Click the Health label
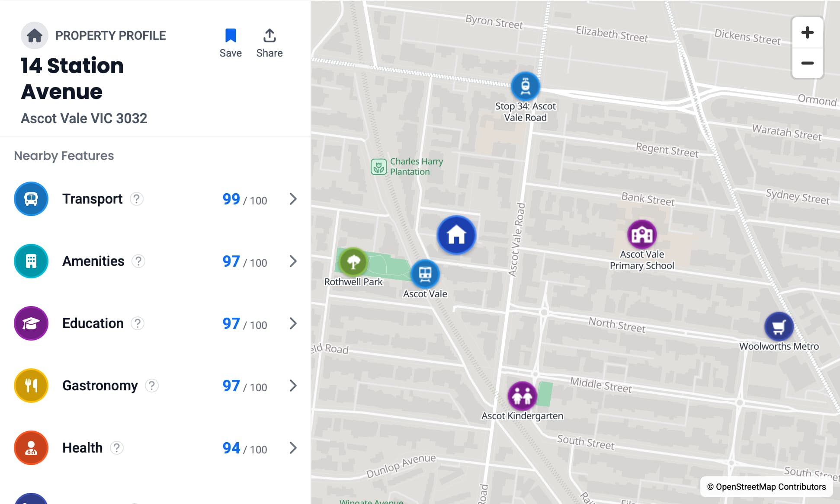The width and height of the screenshot is (840, 504). 82,448
